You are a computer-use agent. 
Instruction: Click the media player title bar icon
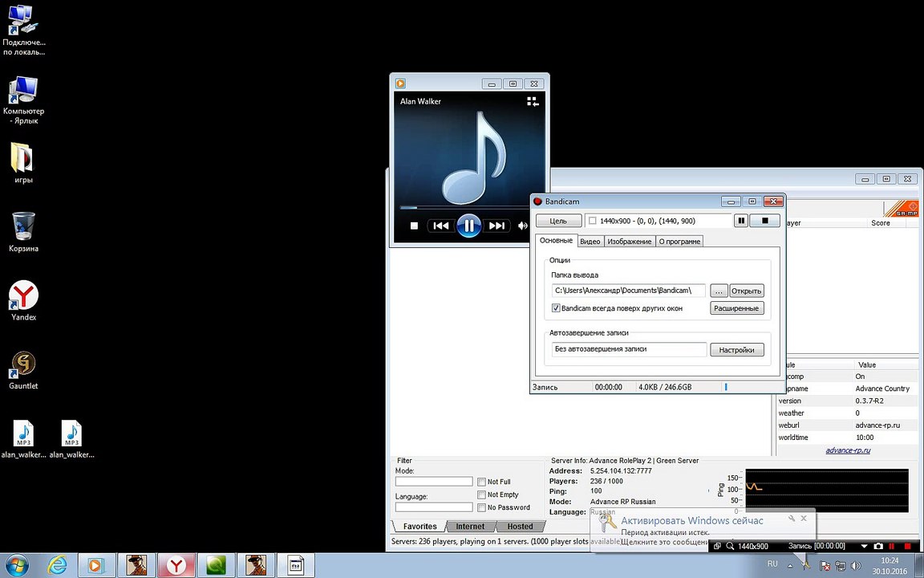tap(401, 83)
